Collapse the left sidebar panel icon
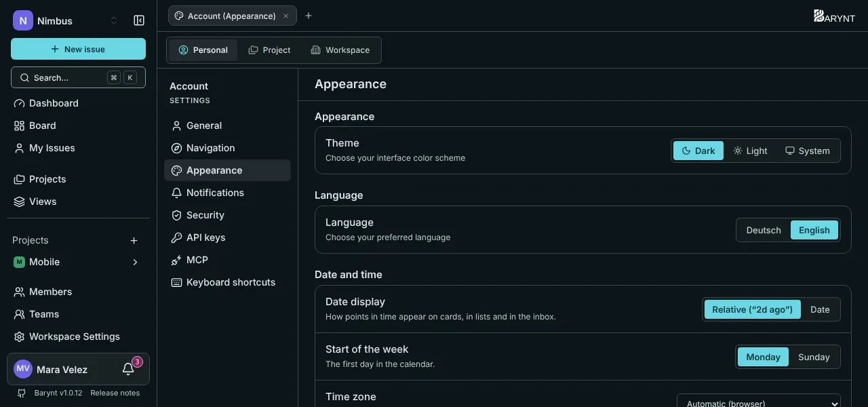The height and width of the screenshot is (407, 868). tap(139, 20)
